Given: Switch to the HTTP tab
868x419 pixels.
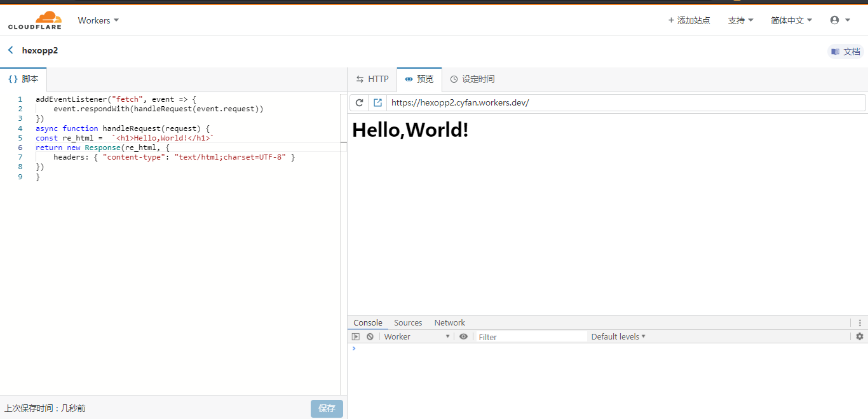Looking at the screenshot, I should [372, 79].
